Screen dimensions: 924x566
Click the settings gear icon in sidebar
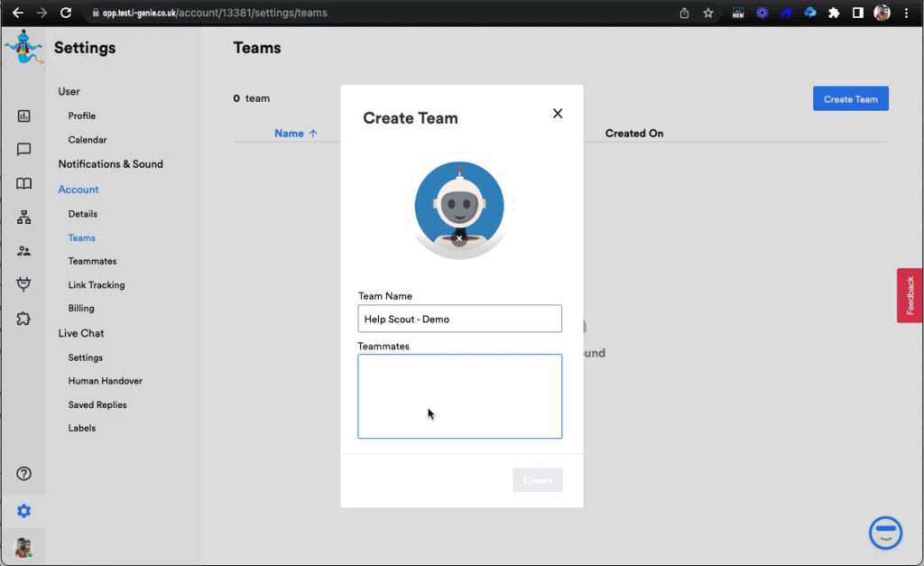coord(23,511)
